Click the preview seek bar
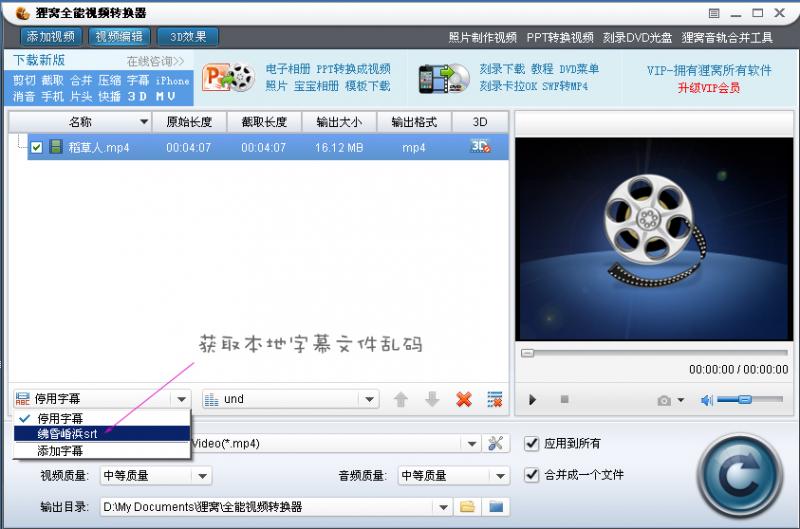Image resolution: width=800 pixels, height=529 pixels. tap(654, 352)
